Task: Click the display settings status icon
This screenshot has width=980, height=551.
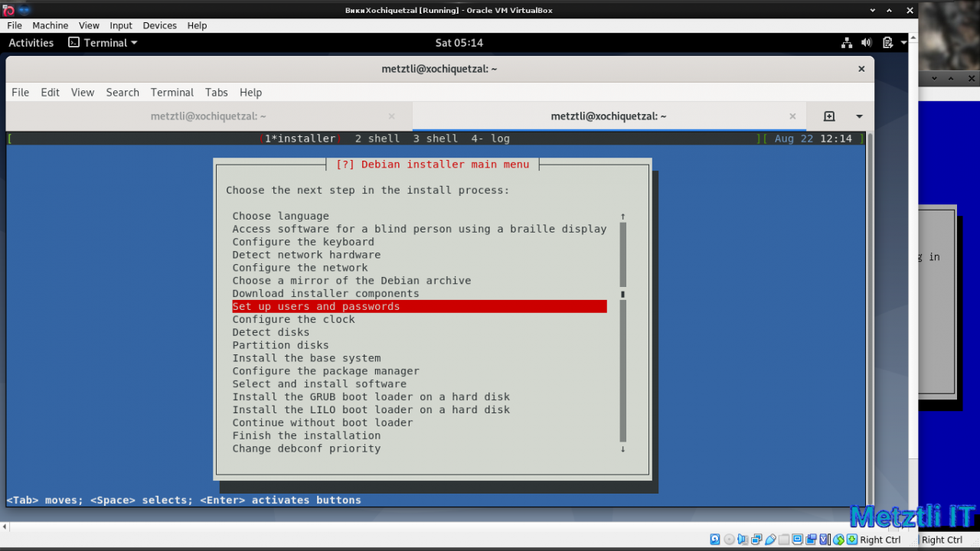Action: 797,540
